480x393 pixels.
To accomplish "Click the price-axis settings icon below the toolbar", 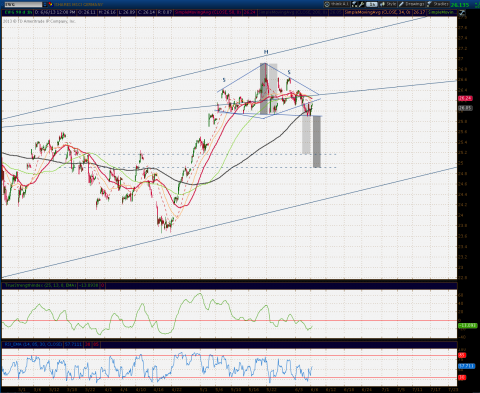I will (462, 13).
